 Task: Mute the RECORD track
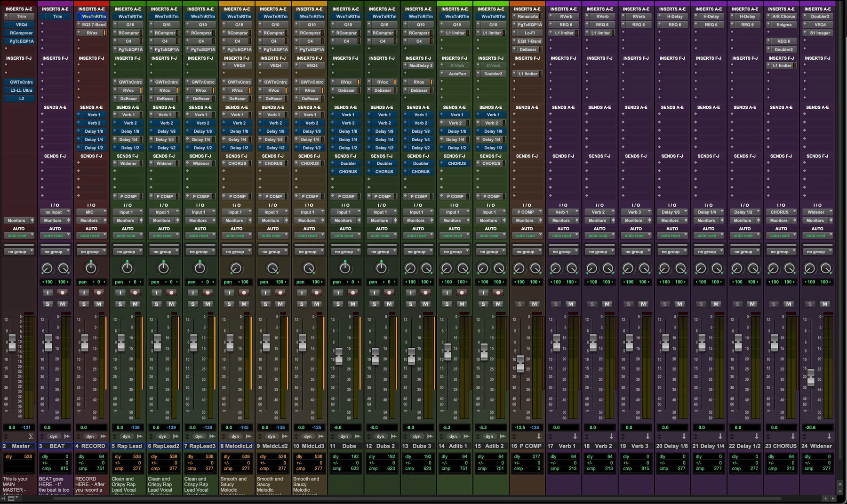pyautogui.click(x=99, y=304)
